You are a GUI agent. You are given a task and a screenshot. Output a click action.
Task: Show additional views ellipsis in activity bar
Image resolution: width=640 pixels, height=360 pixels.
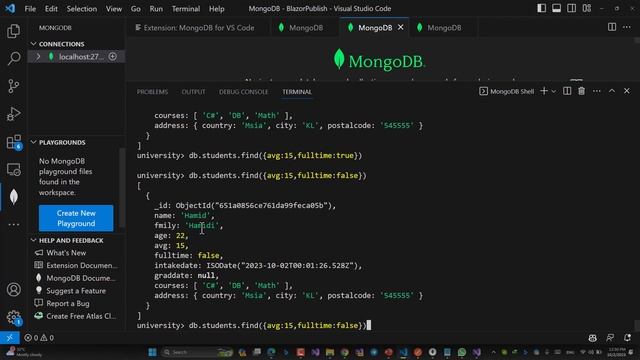[13, 224]
